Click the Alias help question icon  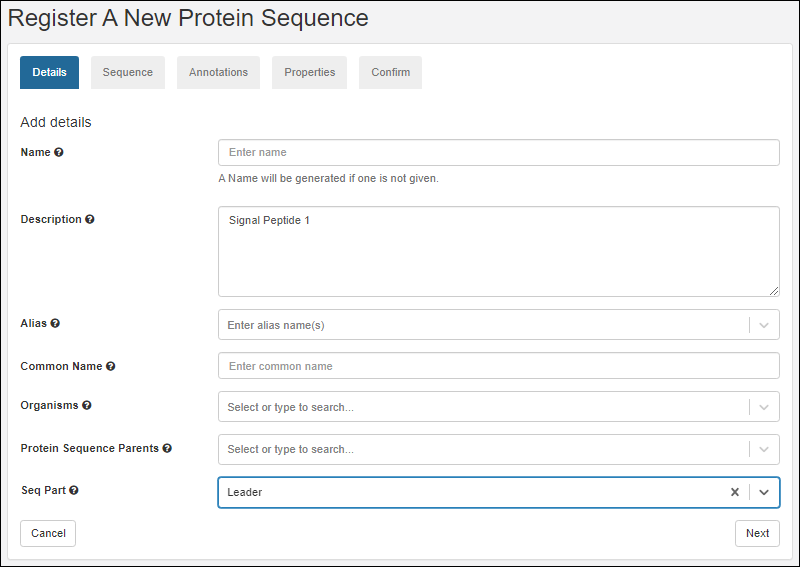coord(55,324)
